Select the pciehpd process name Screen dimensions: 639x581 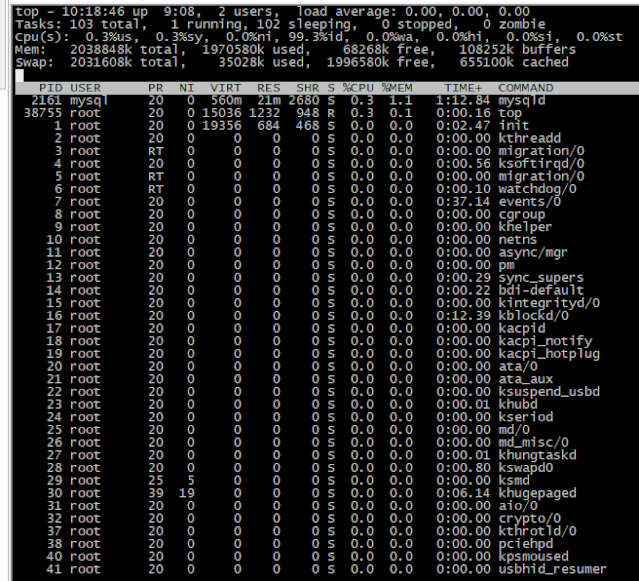click(525, 544)
